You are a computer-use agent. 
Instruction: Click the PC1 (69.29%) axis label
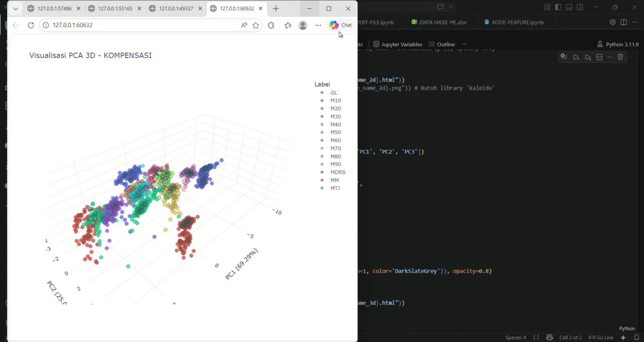tap(242, 264)
